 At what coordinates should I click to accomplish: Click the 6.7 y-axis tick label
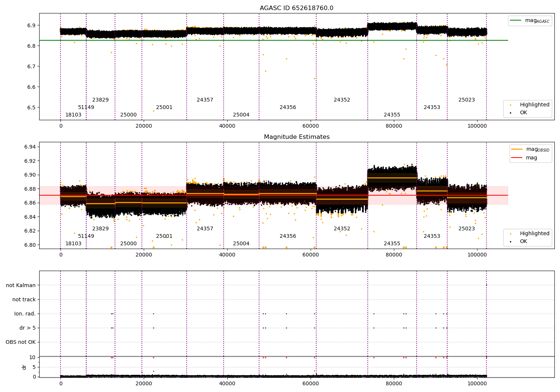click(32, 67)
